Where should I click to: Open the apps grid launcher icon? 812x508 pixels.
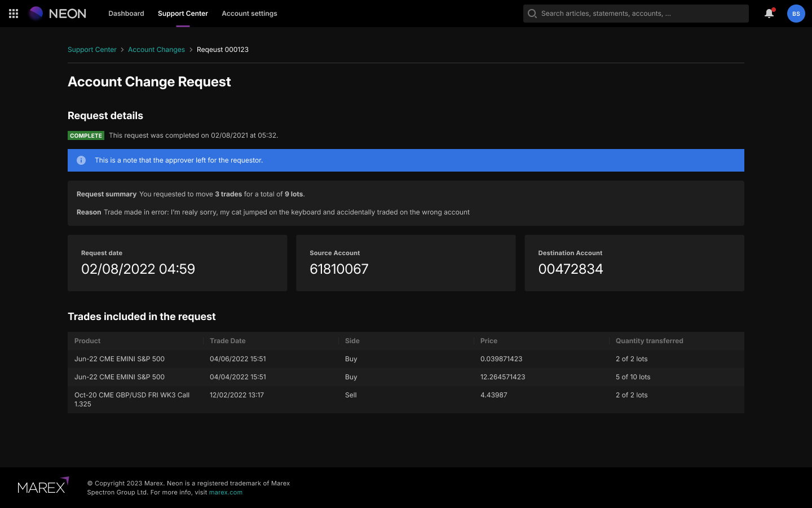14,14
